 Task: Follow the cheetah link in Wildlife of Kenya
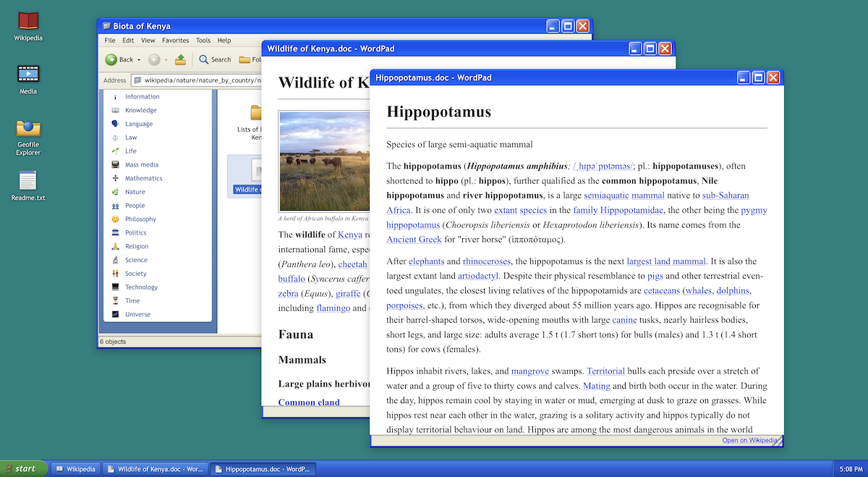[x=353, y=264]
